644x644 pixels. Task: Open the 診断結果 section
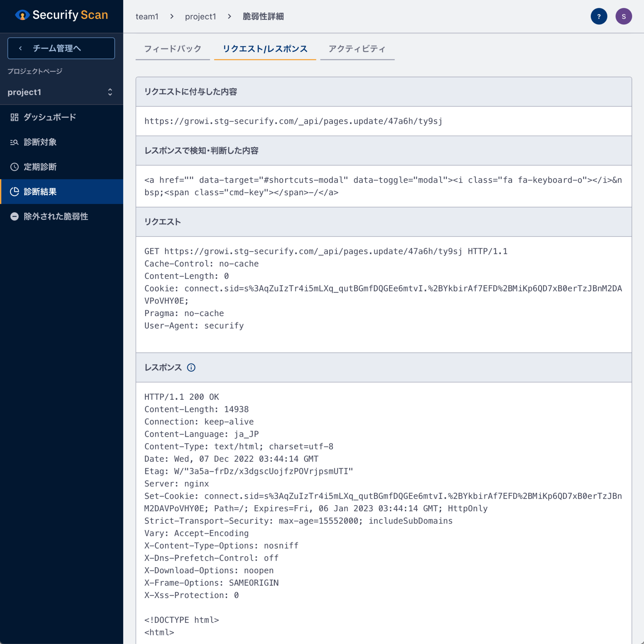(x=40, y=192)
